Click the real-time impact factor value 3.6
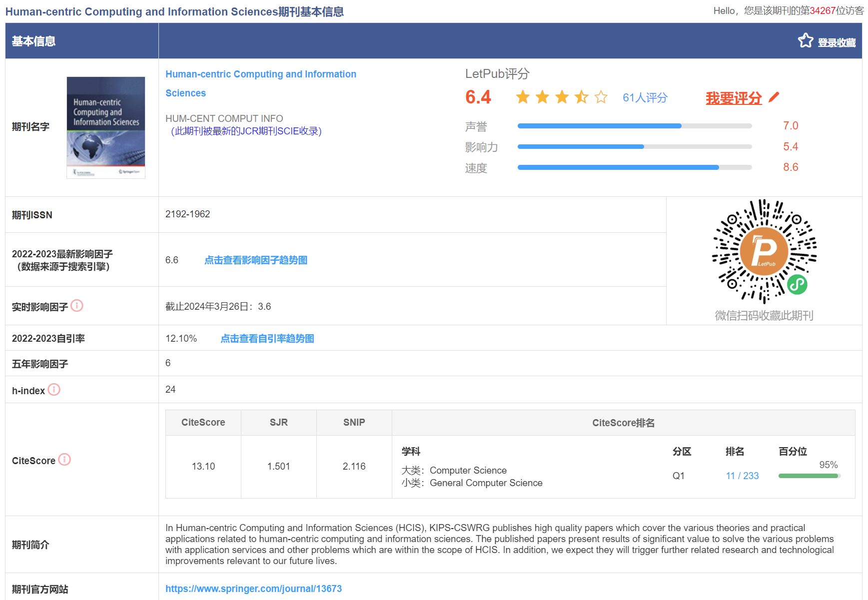The image size is (868, 600). (x=264, y=307)
